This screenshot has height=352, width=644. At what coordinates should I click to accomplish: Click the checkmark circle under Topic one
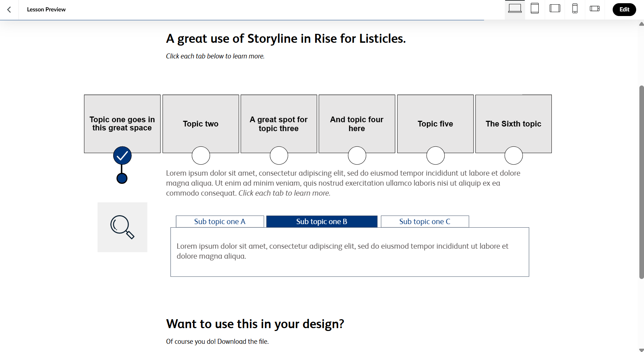[x=122, y=155]
